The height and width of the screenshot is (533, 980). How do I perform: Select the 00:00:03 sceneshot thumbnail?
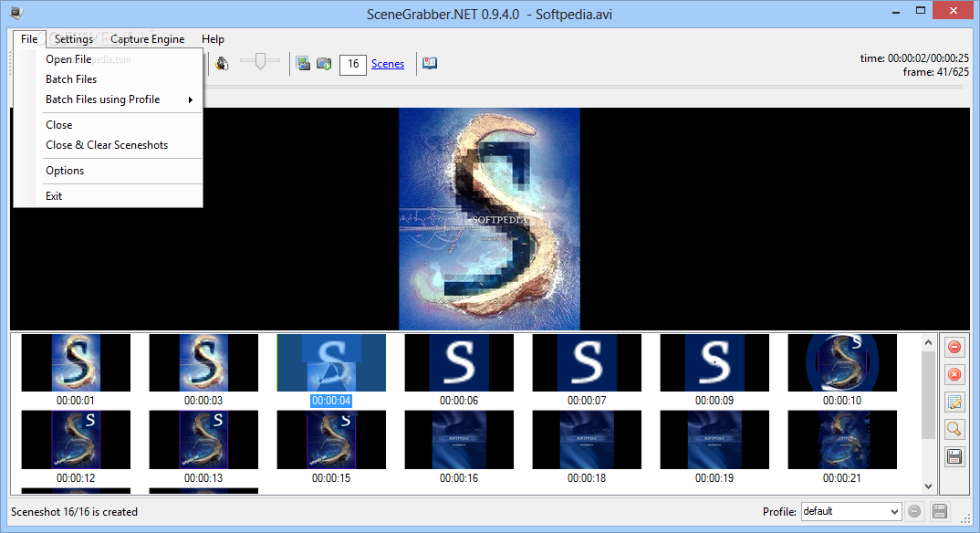203,362
